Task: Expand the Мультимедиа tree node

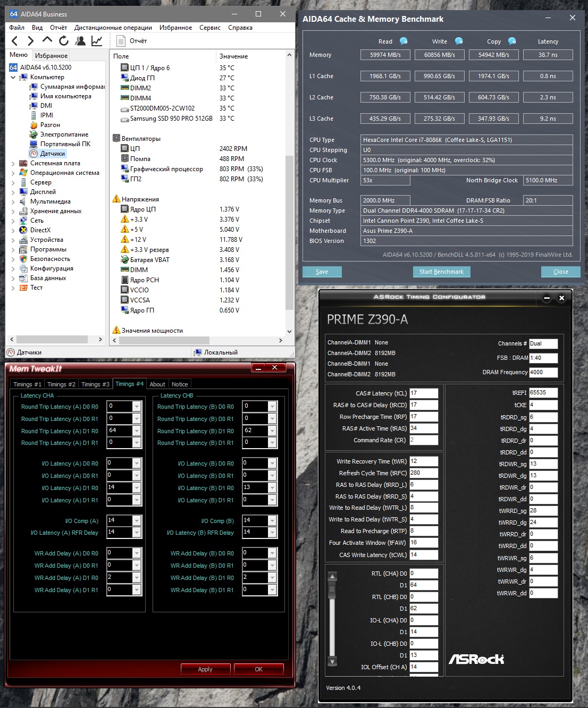Action: pos(13,202)
